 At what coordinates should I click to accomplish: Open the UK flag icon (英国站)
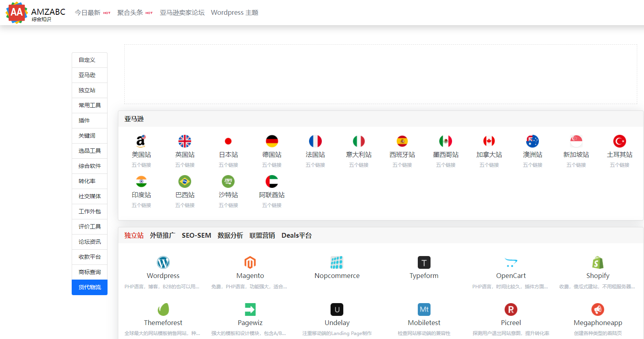point(185,141)
